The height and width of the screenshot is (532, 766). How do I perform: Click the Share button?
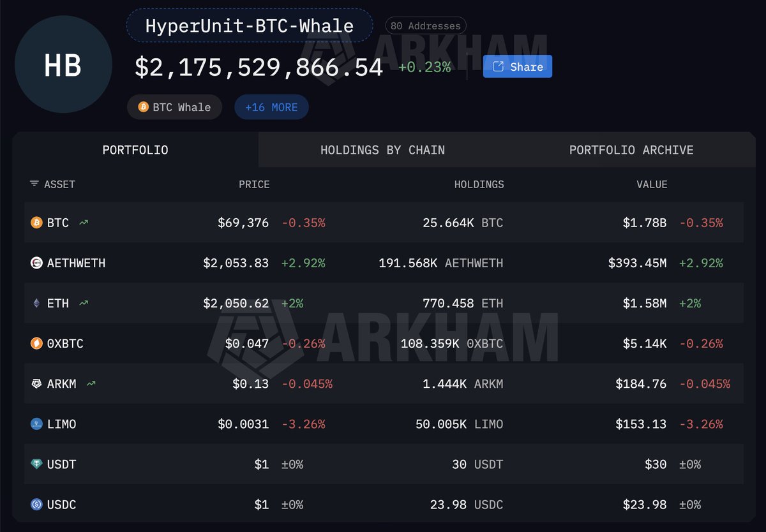tap(517, 66)
